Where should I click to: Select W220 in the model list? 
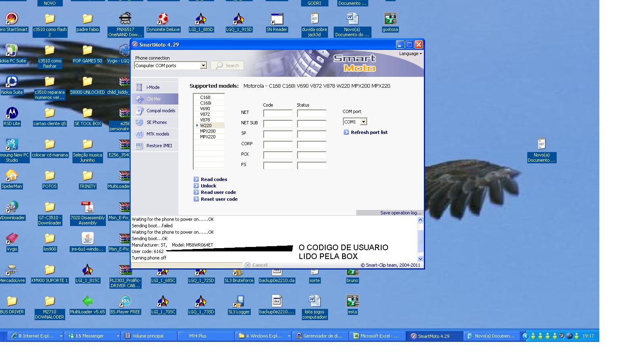pos(209,125)
